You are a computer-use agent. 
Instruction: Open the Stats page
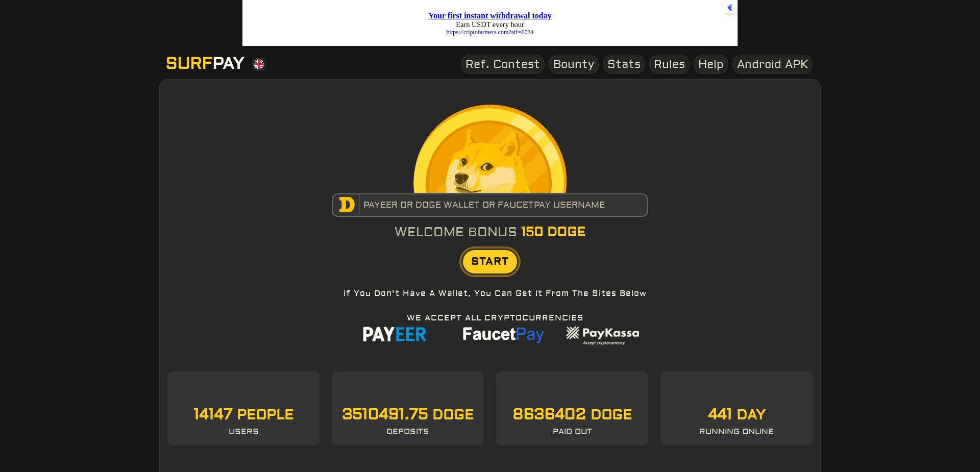point(623,64)
